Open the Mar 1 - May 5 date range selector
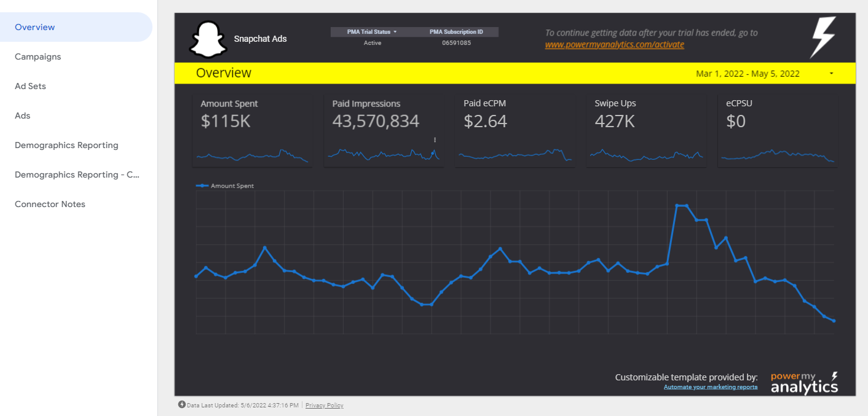This screenshot has height=416, width=868. (748, 73)
